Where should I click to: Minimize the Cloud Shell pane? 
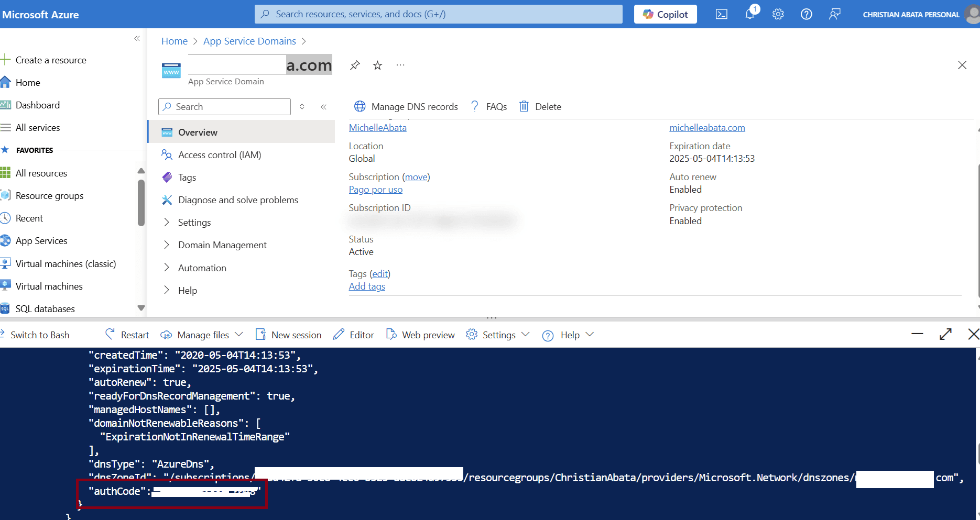[917, 334]
